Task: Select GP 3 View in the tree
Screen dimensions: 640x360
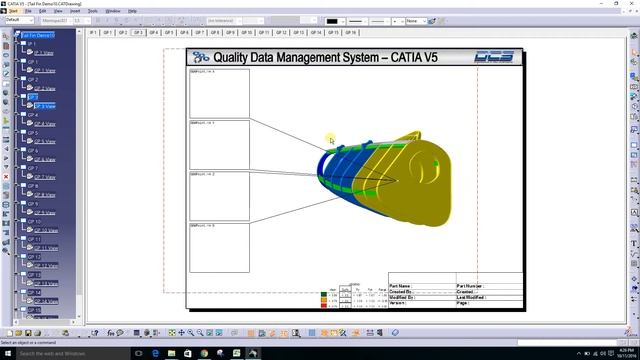Action: pyautogui.click(x=45, y=106)
